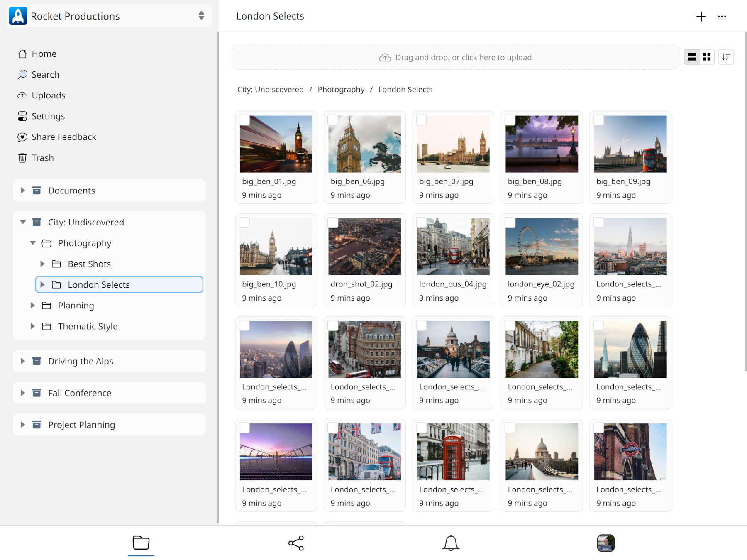Open Settings from the sidebar
The height and width of the screenshot is (560, 747).
[x=48, y=116]
